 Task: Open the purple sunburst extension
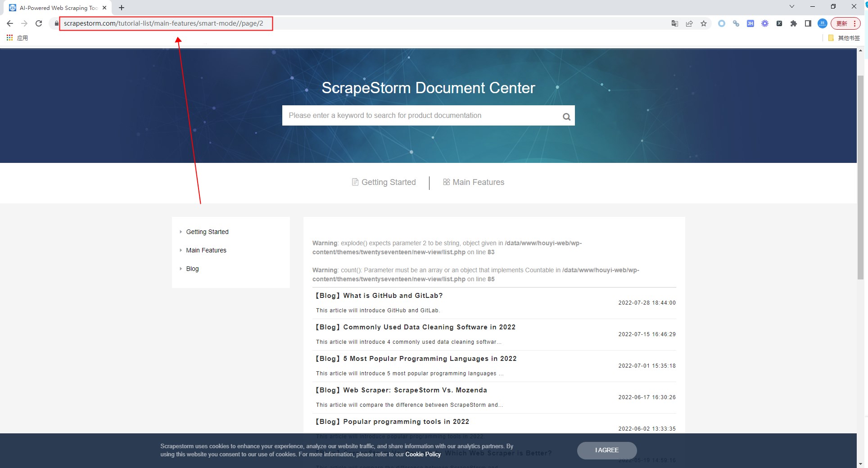[765, 23]
